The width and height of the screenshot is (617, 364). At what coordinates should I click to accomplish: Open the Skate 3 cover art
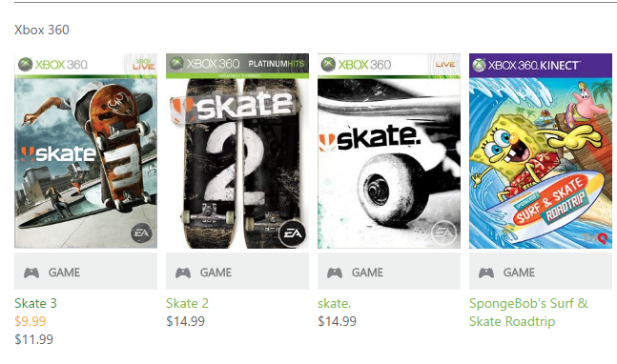pyautogui.click(x=86, y=151)
